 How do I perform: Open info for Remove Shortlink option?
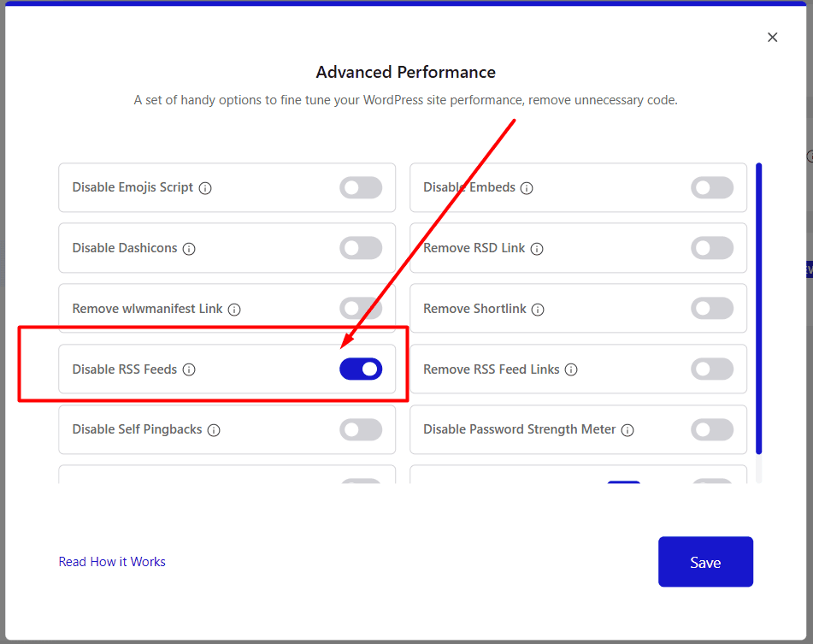538,310
